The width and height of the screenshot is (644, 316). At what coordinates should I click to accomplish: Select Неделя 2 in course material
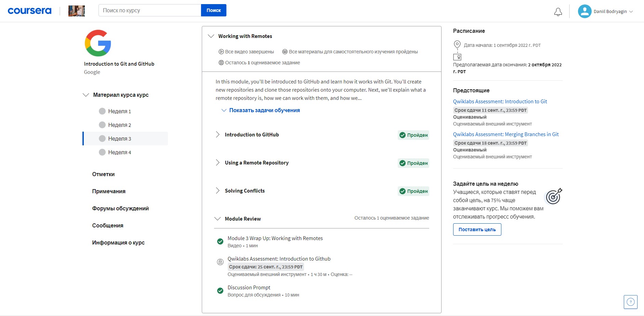coord(126,125)
